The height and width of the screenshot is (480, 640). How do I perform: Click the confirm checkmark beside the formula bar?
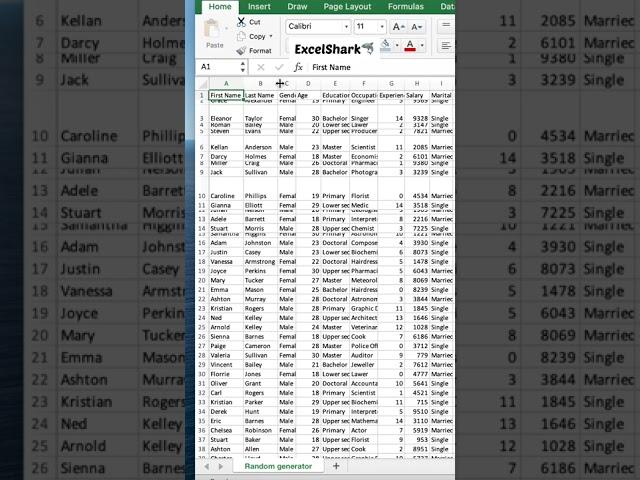click(x=279, y=67)
